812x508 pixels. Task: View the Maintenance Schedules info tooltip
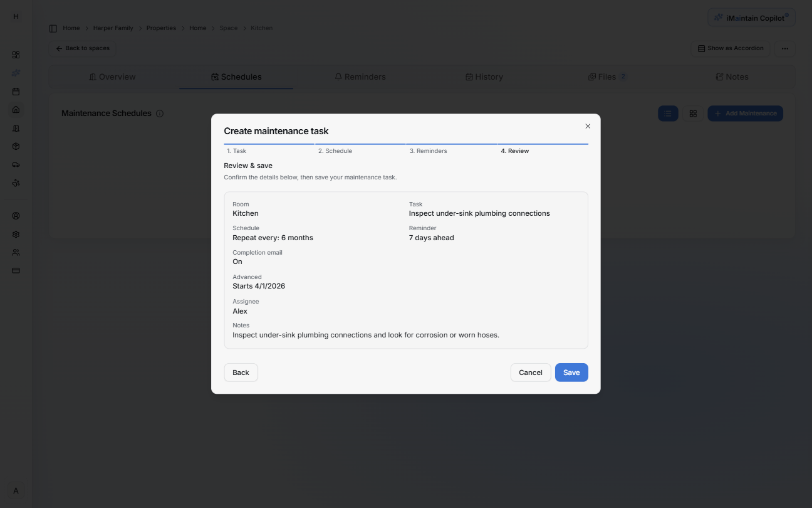tap(160, 114)
